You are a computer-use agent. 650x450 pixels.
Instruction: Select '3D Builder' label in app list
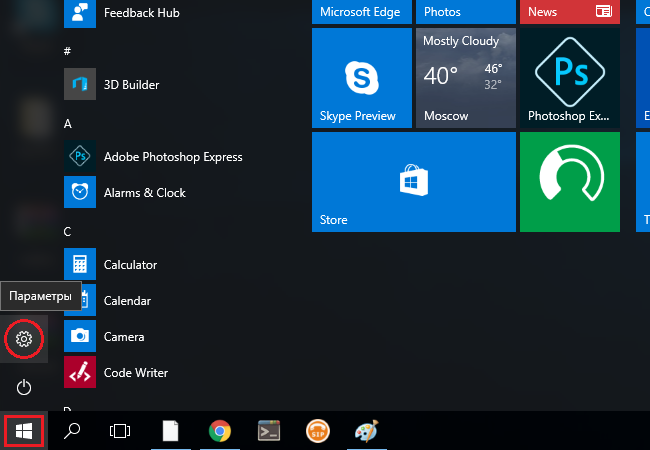[x=131, y=85]
